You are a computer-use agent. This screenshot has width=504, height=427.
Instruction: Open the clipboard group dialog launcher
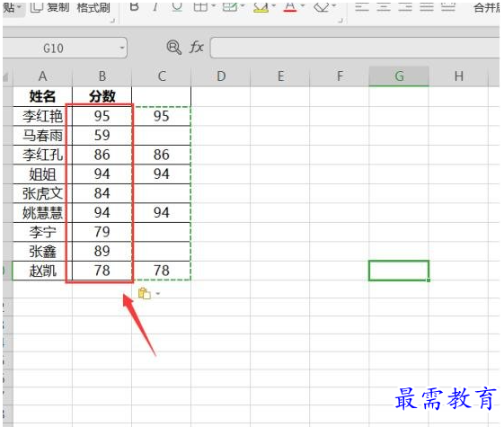point(112,21)
